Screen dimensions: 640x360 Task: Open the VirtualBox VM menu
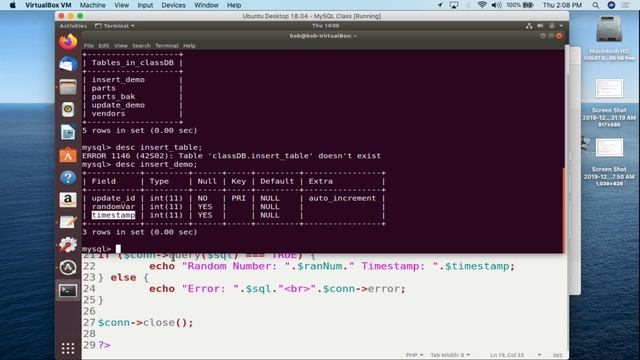pyautogui.click(x=48, y=5)
